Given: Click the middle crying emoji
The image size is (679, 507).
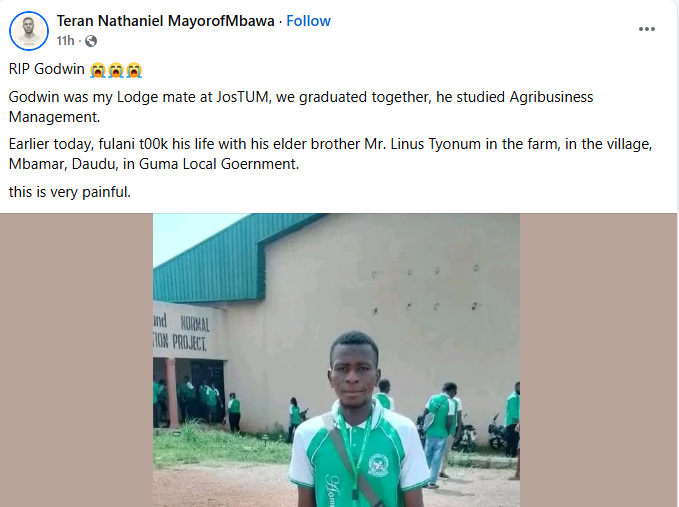Looking at the screenshot, I should [116, 70].
